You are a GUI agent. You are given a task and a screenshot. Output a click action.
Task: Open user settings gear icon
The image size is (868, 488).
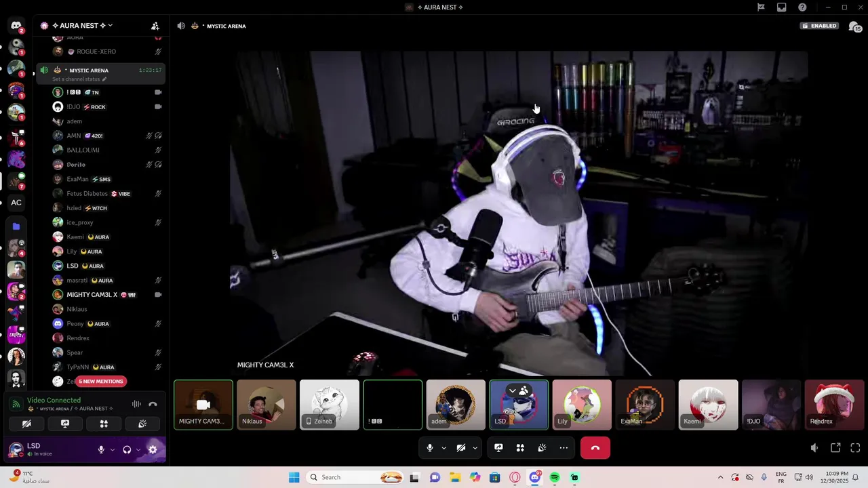tap(153, 449)
